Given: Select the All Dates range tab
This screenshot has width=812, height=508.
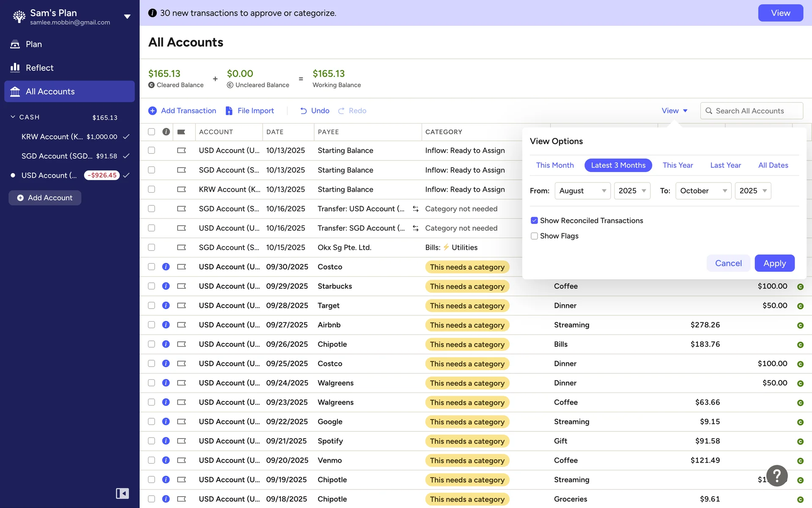Looking at the screenshot, I should click(773, 165).
